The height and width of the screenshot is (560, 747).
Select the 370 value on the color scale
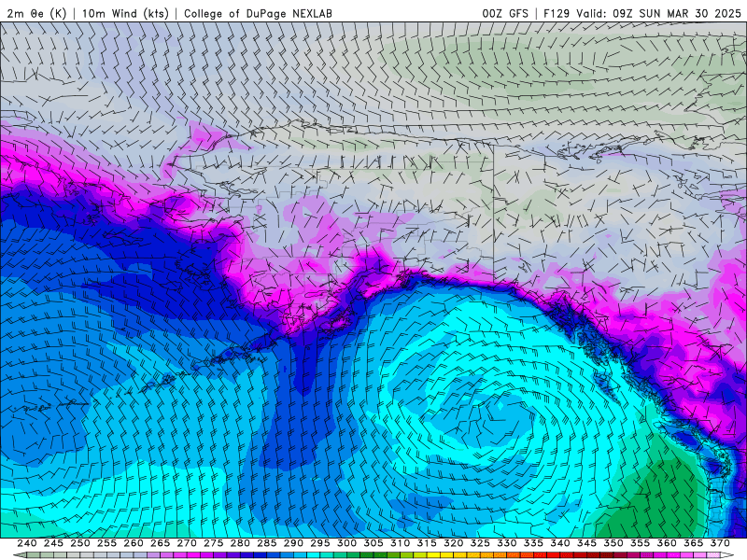(720, 543)
